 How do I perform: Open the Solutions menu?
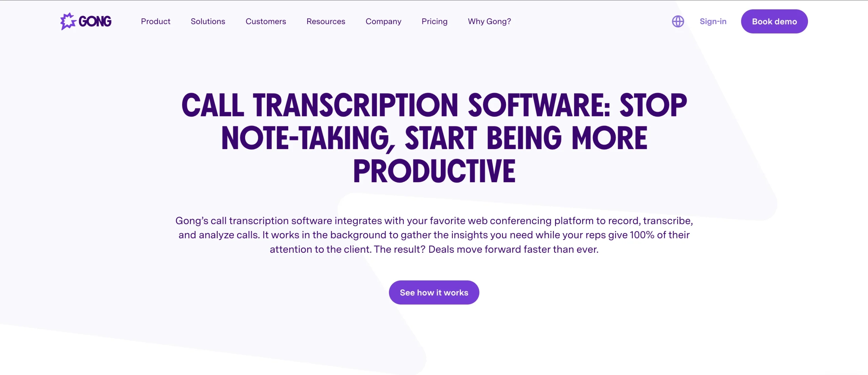208,21
